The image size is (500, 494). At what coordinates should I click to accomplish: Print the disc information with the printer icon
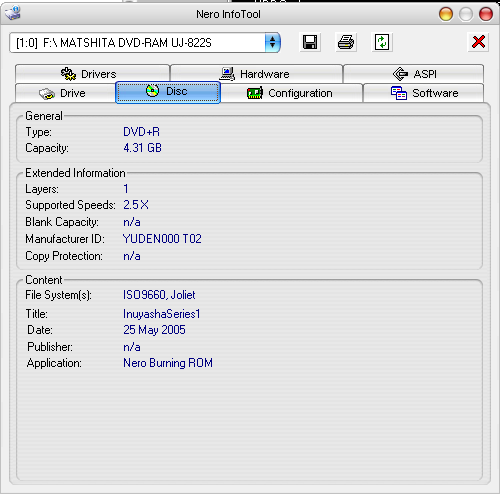pos(346,42)
